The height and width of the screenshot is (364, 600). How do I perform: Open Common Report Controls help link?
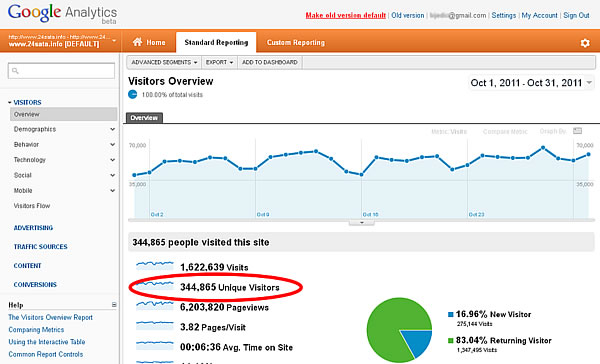pyautogui.click(x=46, y=354)
